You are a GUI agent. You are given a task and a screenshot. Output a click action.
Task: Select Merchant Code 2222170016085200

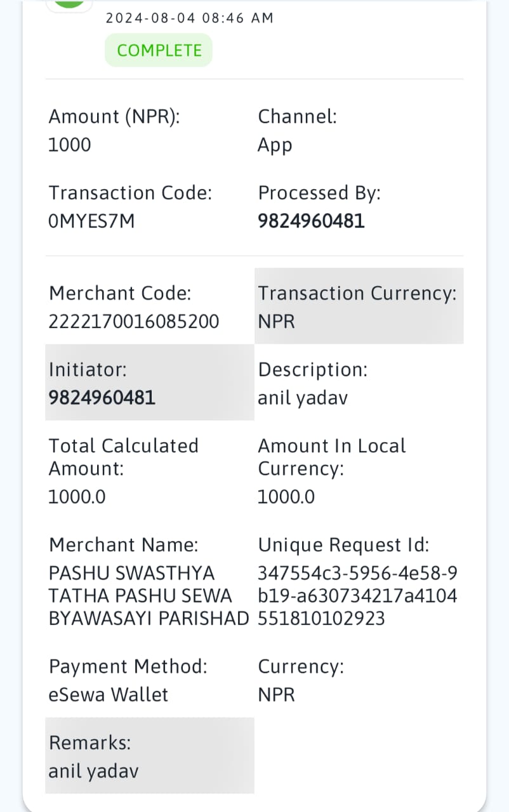click(x=134, y=322)
